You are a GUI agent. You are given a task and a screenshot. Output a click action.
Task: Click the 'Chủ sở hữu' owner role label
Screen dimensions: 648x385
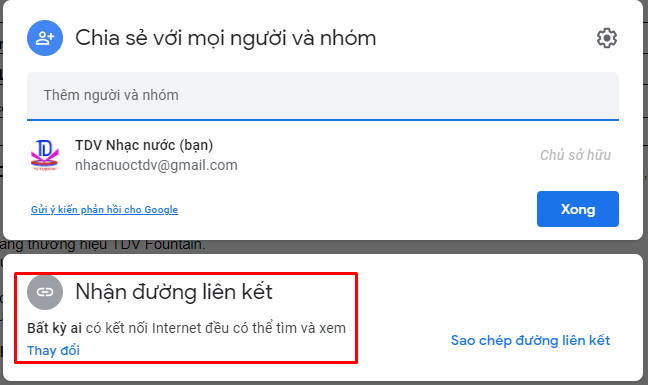pyautogui.click(x=575, y=155)
